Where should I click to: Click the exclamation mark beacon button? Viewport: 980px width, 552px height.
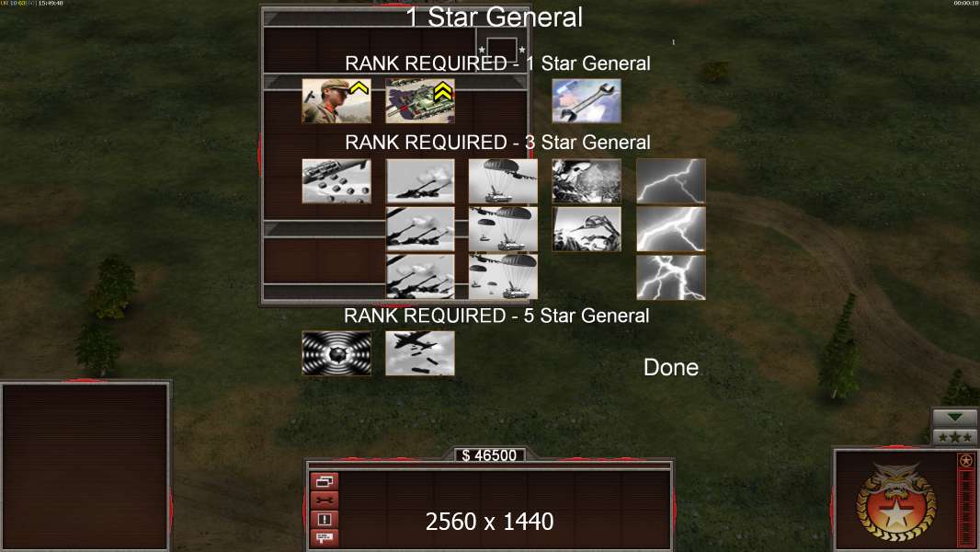[x=324, y=519]
